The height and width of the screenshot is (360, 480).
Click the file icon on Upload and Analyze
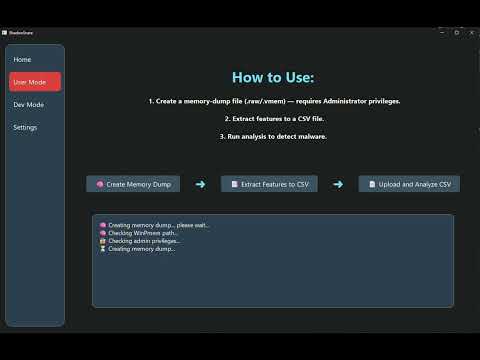(372, 184)
